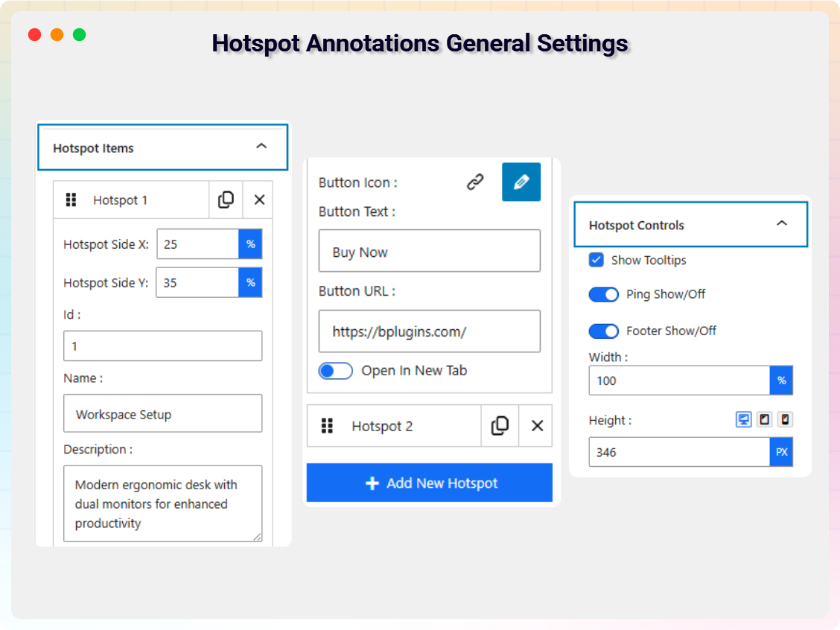Remove Hotspot 2 with the X button

[x=536, y=425]
